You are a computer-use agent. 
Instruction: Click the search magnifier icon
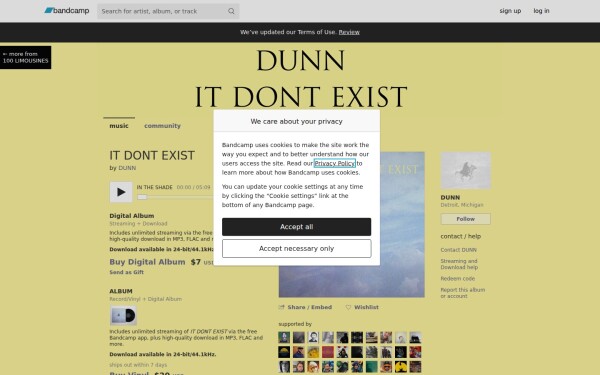pos(231,11)
